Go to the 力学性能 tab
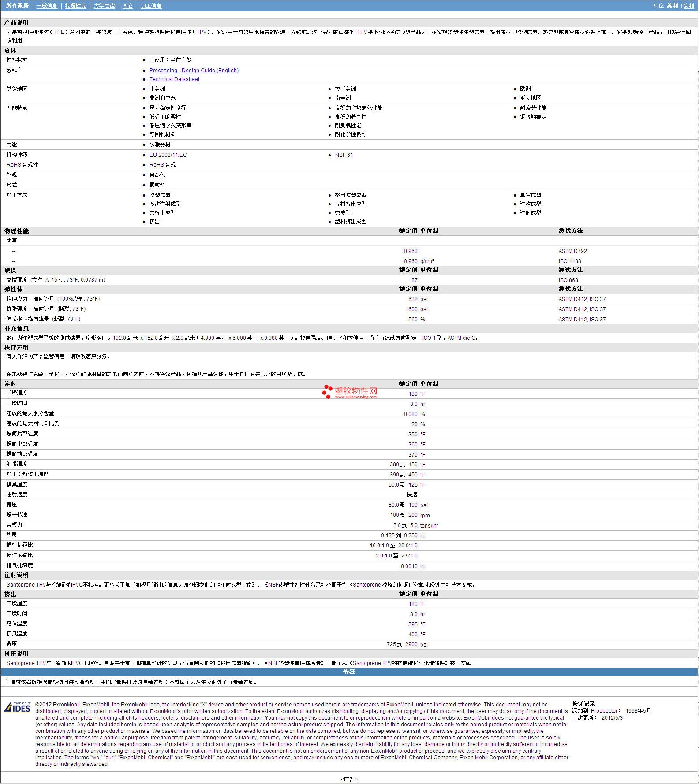Viewport: 699px width, 784px height. point(104,6)
